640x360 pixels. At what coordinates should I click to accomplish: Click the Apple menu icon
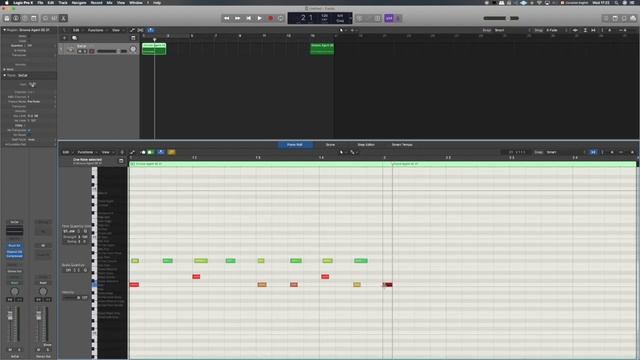point(7,2)
